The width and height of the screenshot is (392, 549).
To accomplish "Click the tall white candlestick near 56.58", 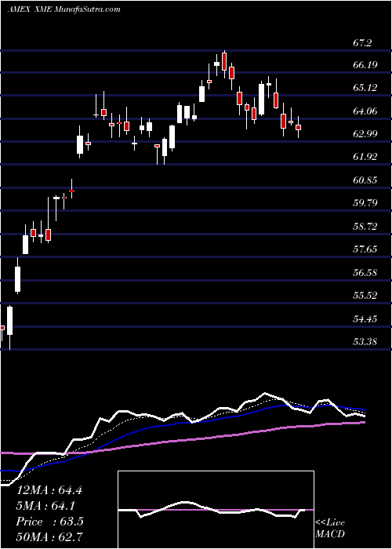I will click(17, 278).
